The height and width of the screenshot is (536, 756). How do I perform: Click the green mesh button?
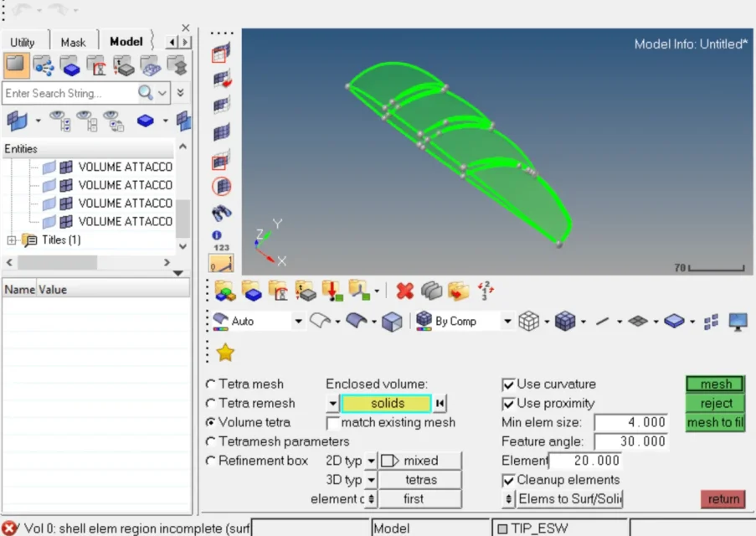point(716,384)
